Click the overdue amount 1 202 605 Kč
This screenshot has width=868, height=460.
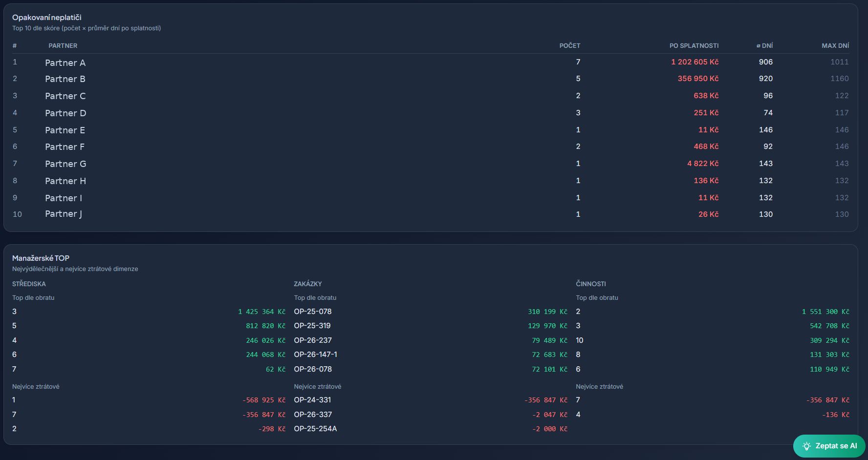[694, 62]
